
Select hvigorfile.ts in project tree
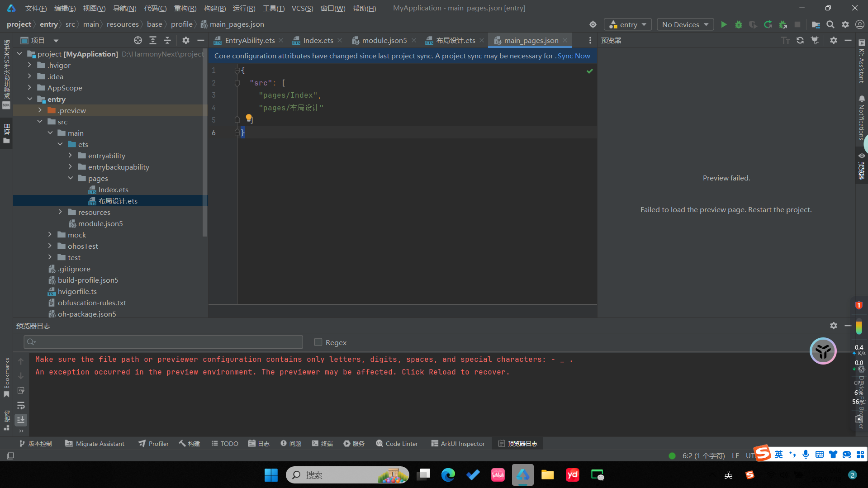(77, 291)
